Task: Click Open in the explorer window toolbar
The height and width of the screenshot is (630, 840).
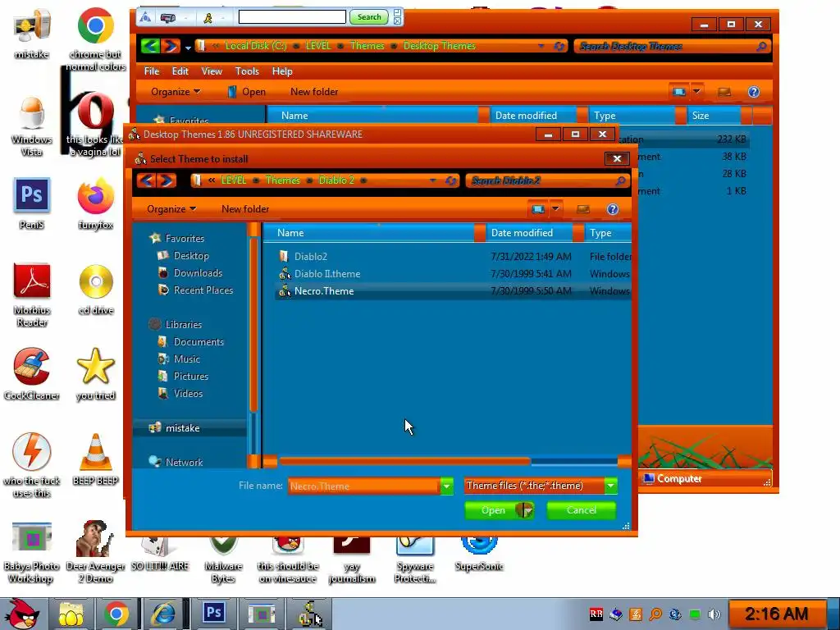Action: pyautogui.click(x=247, y=92)
